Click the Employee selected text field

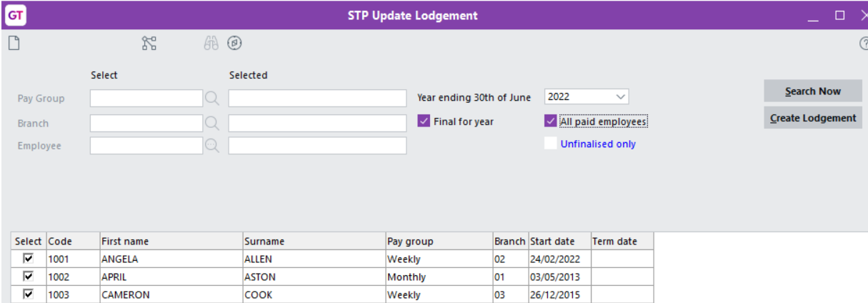[x=317, y=146]
